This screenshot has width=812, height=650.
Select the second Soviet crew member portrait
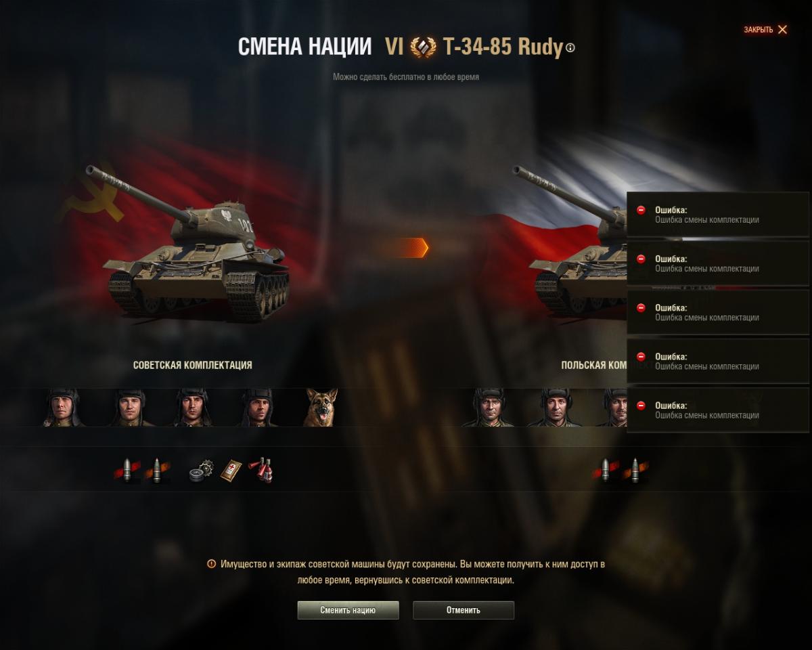pyautogui.click(x=128, y=407)
